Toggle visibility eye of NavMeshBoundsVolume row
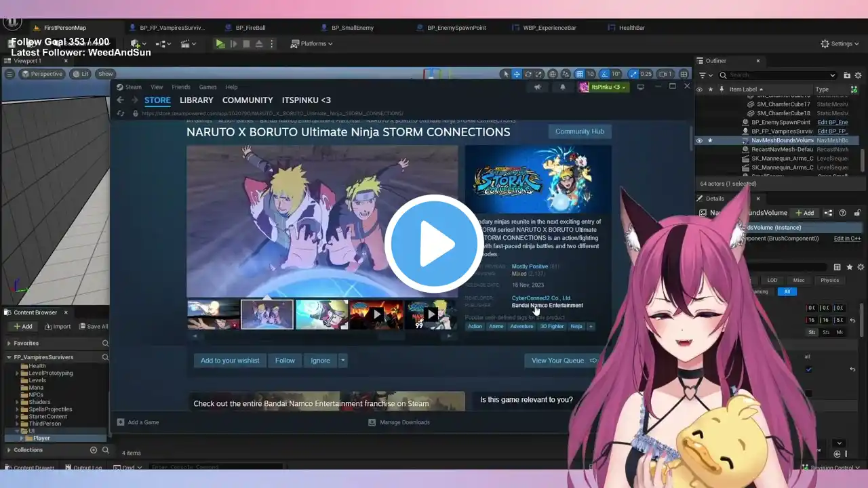Viewport: 868px width, 488px height. (x=699, y=140)
